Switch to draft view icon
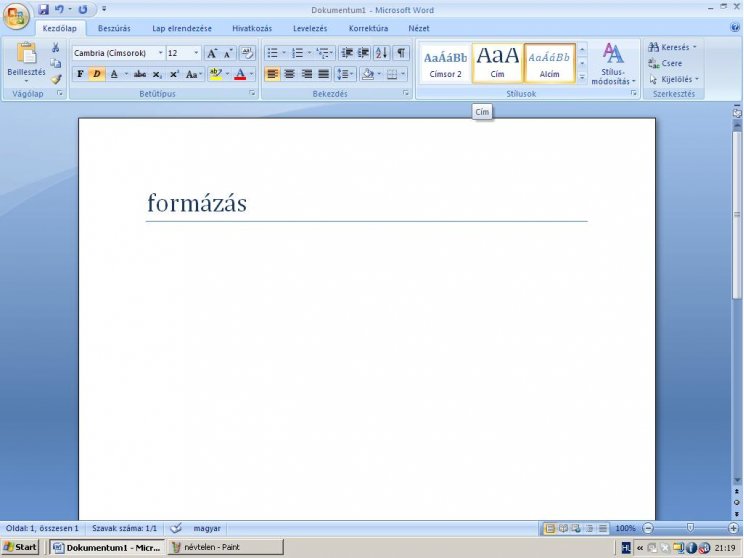This screenshot has height=558, width=744. pyautogui.click(x=603, y=528)
